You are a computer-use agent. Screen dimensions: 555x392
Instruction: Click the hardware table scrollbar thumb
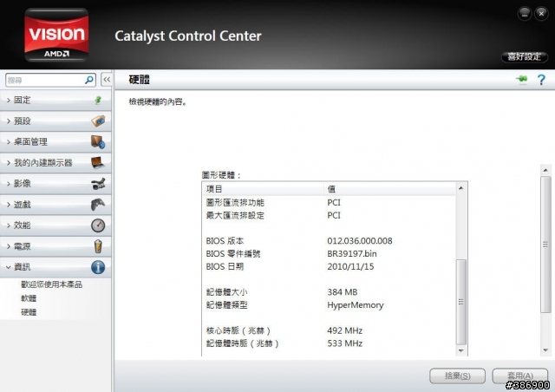point(460,302)
